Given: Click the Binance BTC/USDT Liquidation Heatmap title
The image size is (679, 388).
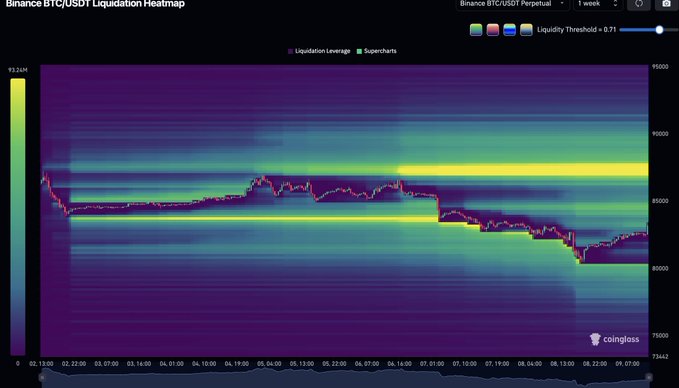Looking at the screenshot, I should coord(95,4).
